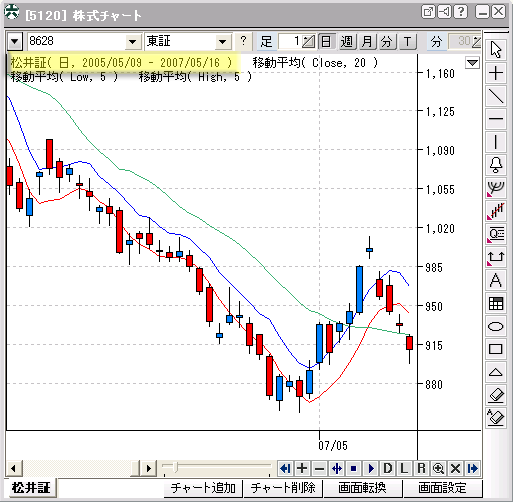
Task: Select the eraser tool
Action: click(x=496, y=395)
